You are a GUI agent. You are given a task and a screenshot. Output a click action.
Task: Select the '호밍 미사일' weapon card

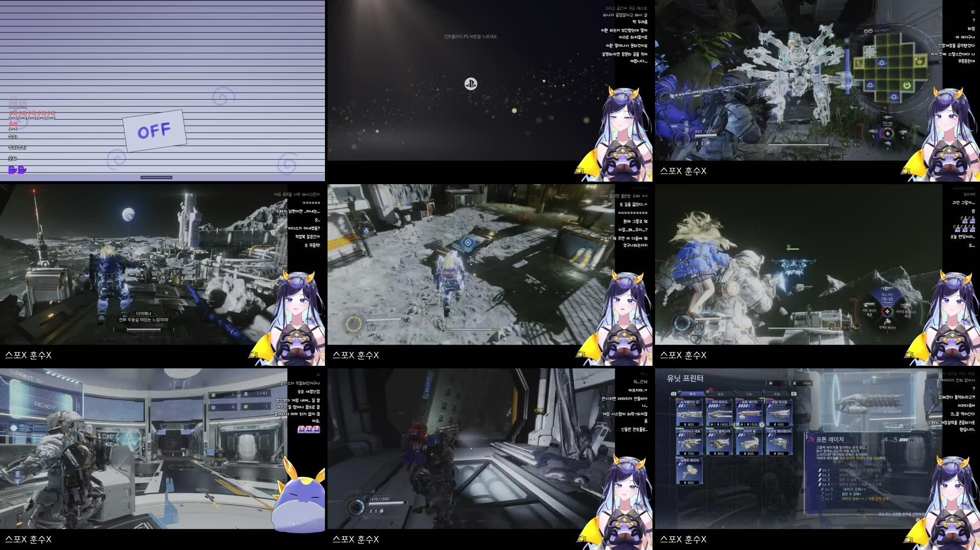(x=779, y=413)
